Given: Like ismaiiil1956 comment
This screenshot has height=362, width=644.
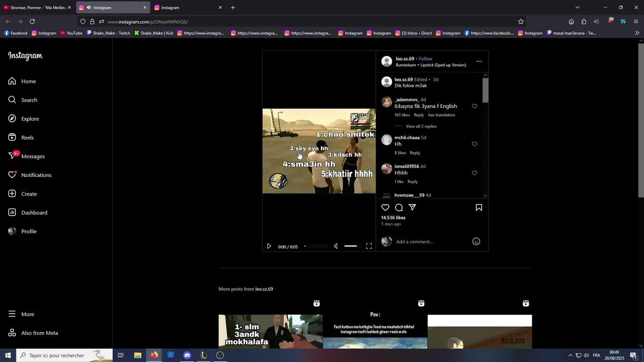Looking at the screenshot, I should [474, 173].
